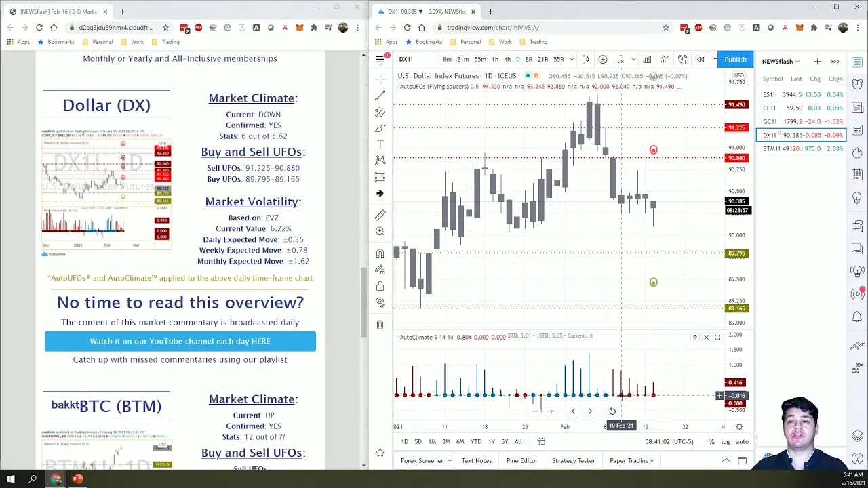Viewport: 868px width, 488px height.
Task: Select the 8m interval
Action: click(448, 59)
